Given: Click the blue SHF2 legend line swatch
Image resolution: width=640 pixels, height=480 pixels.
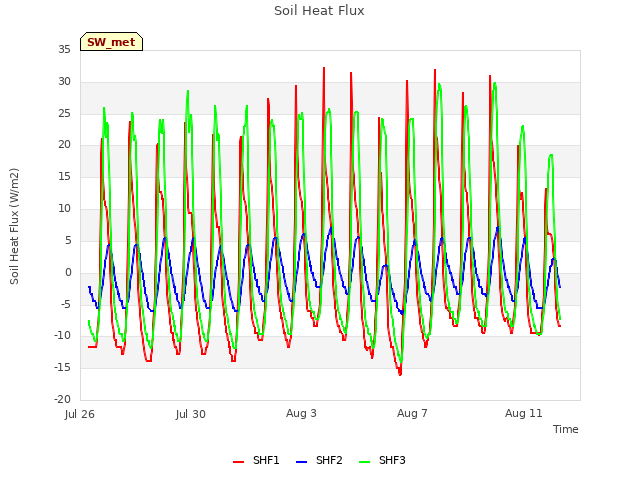Looking at the screenshot, I should 301,462.
